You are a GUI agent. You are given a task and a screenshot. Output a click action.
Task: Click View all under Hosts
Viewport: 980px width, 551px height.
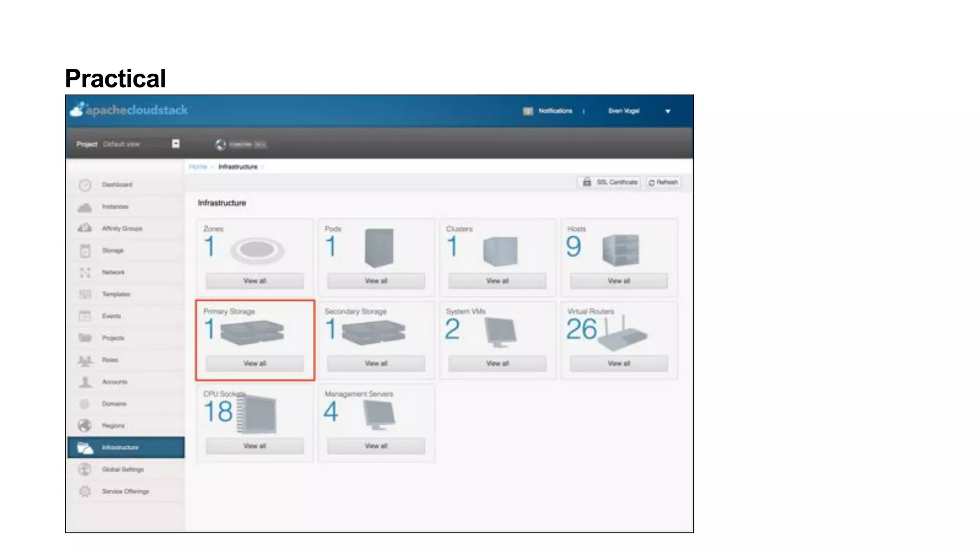pos(618,281)
